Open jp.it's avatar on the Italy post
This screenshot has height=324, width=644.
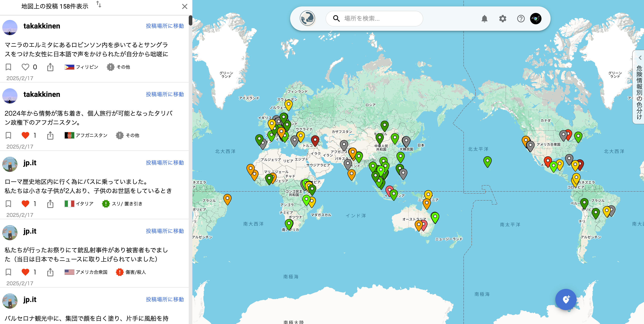pyautogui.click(x=10, y=164)
